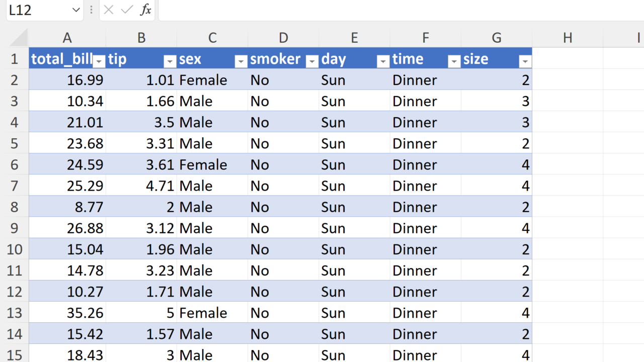Screen dimensions: 644x362
Task: Click the Name Box showing L12
Action: (x=35, y=10)
